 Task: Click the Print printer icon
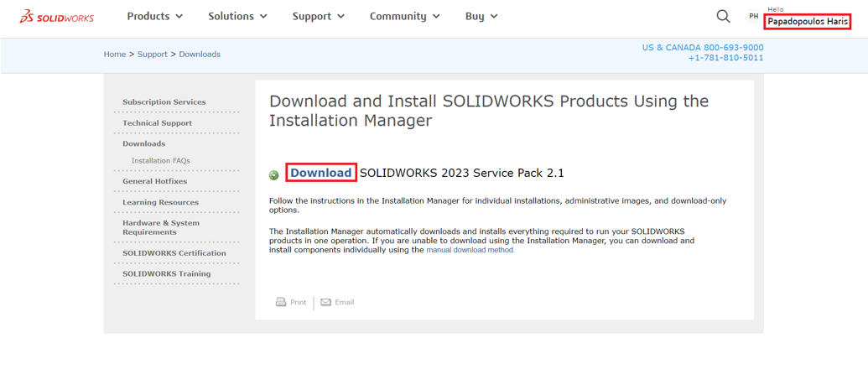[281, 302]
